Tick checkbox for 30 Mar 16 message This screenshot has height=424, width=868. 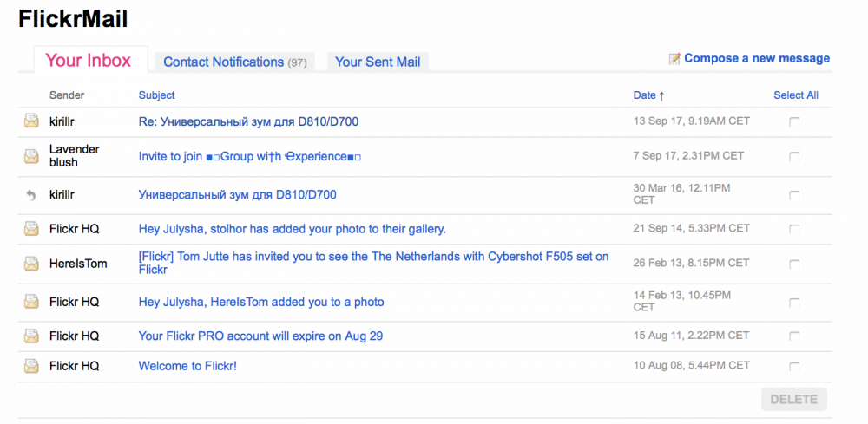pos(794,195)
